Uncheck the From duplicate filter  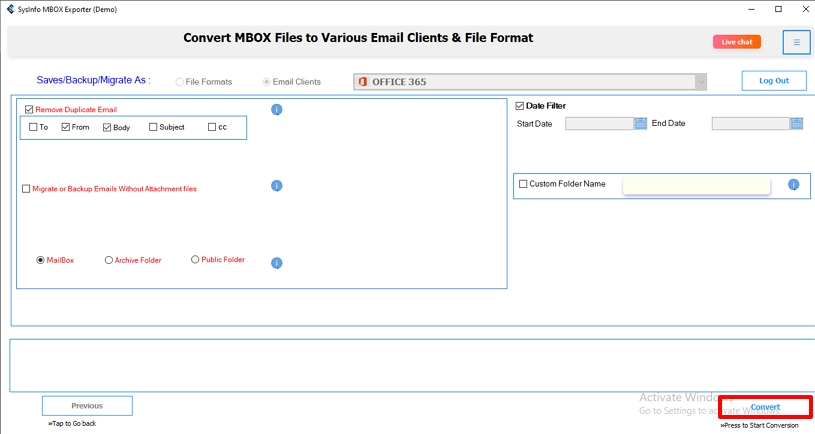[65, 127]
